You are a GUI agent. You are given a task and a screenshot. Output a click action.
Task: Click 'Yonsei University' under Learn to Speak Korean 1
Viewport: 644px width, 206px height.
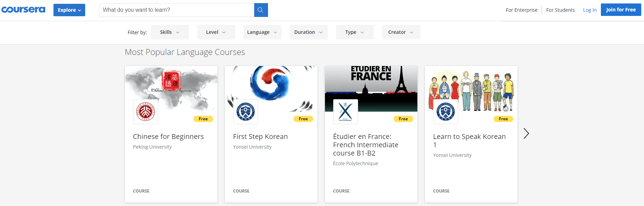pos(453,155)
